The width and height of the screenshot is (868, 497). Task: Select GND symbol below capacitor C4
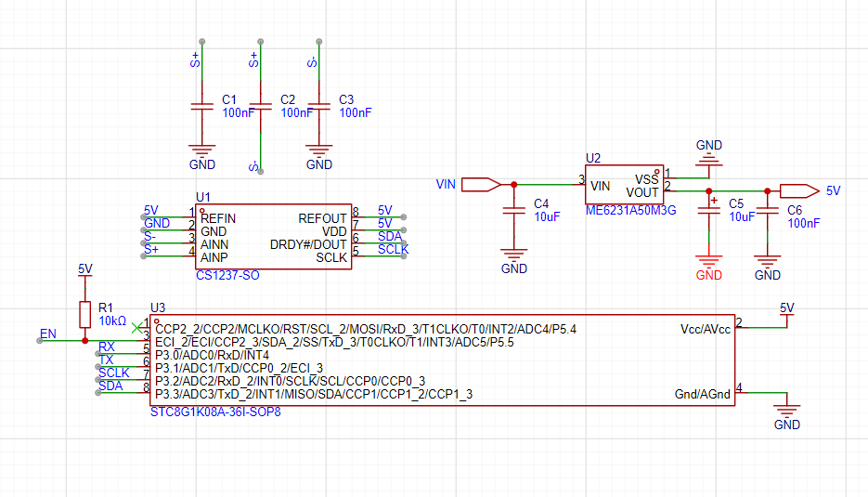click(x=513, y=260)
